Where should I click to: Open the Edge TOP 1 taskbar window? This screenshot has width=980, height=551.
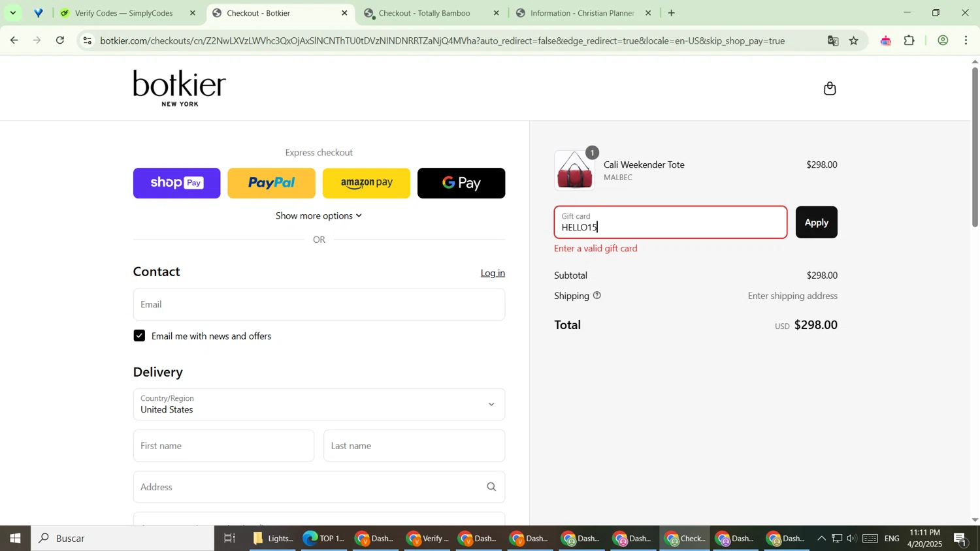[x=324, y=539]
